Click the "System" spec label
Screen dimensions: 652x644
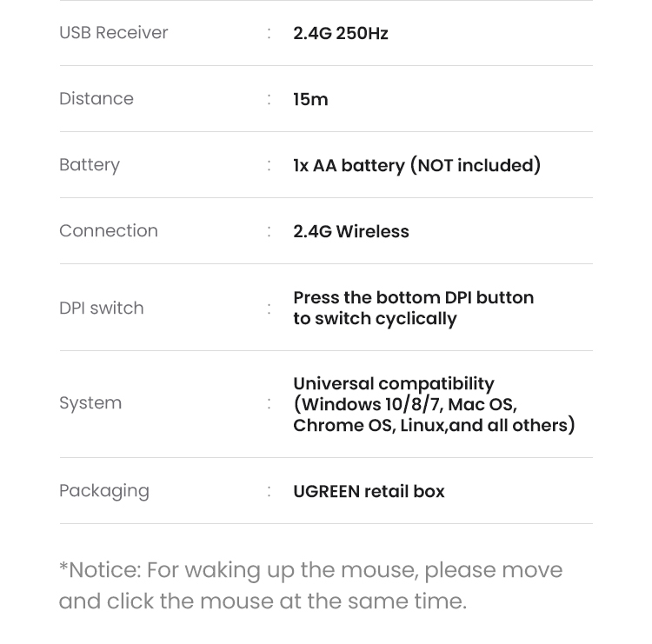tap(90, 403)
